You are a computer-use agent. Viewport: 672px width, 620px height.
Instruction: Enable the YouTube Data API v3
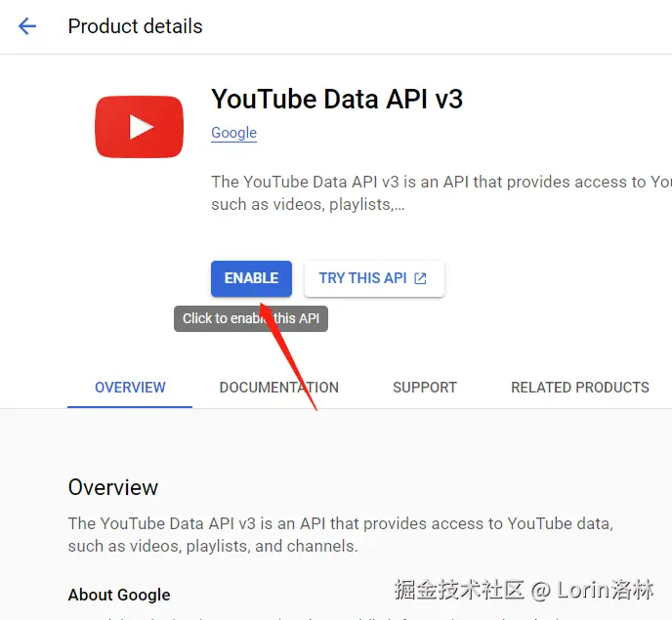251,278
